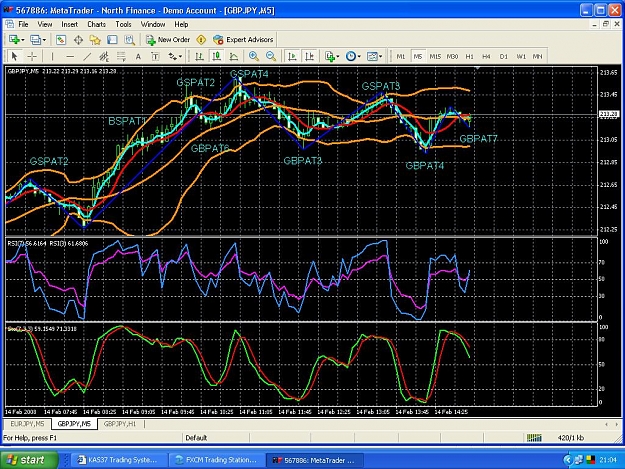This screenshot has width=625, height=469.
Task: Switch timeframe to M30
Action: click(452, 56)
